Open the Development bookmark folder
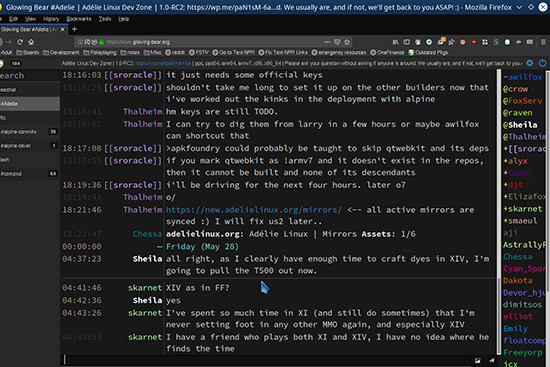 tap(61, 53)
